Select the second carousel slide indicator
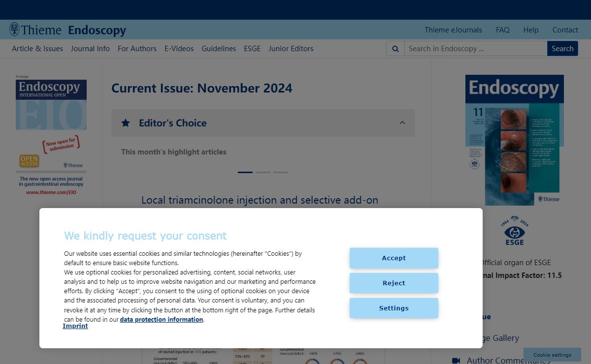Screen dimensions: 591x364 tap(263, 172)
